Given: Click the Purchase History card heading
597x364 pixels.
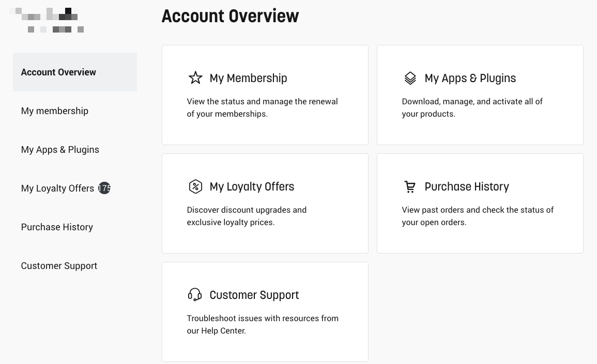Looking at the screenshot, I should [x=467, y=186].
